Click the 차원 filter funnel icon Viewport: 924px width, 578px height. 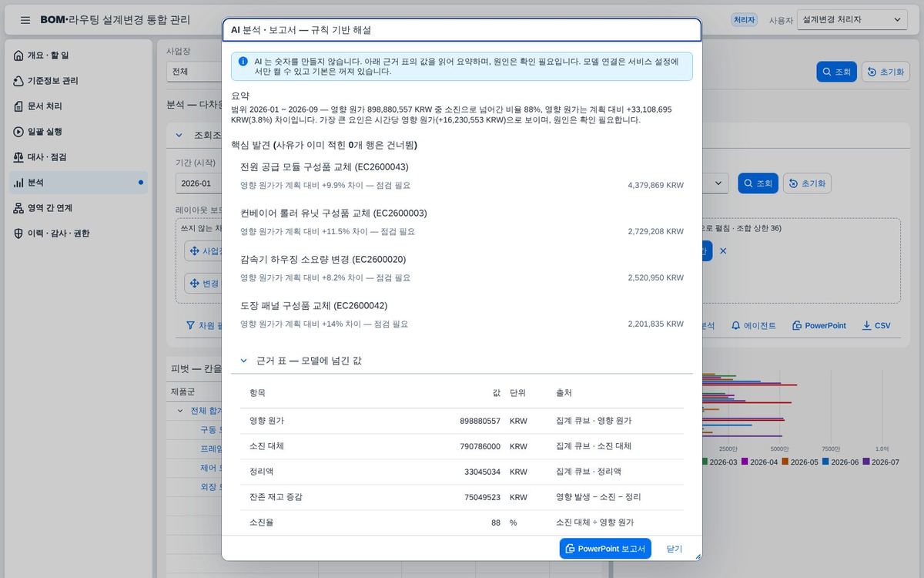pos(190,326)
